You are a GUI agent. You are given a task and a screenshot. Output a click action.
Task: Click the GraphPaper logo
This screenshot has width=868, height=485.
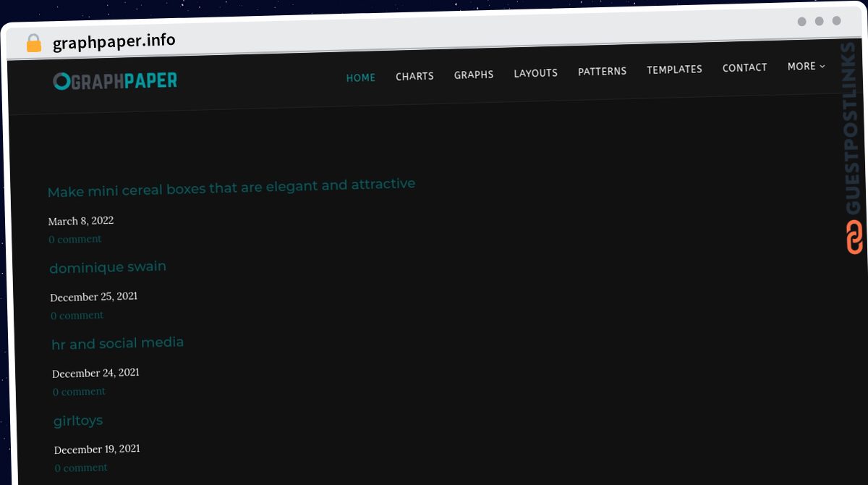tap(115, 81)
